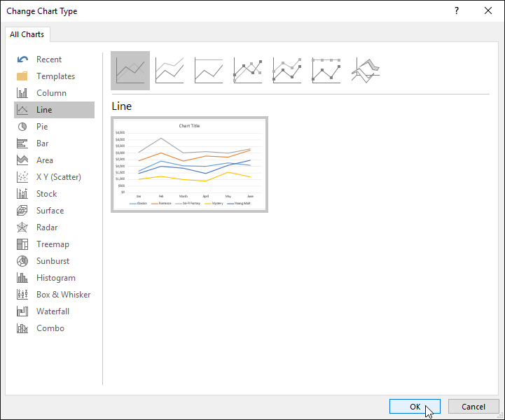Pick the Line with Markers subtype icon
Viewport: 505px width, 420px height.
[x=248, y=71]
